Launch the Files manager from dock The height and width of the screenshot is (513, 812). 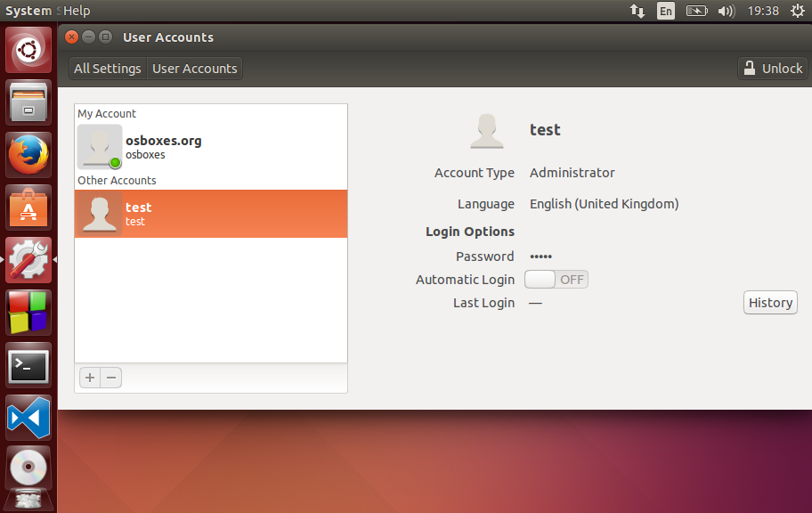[x=28, y=102]
